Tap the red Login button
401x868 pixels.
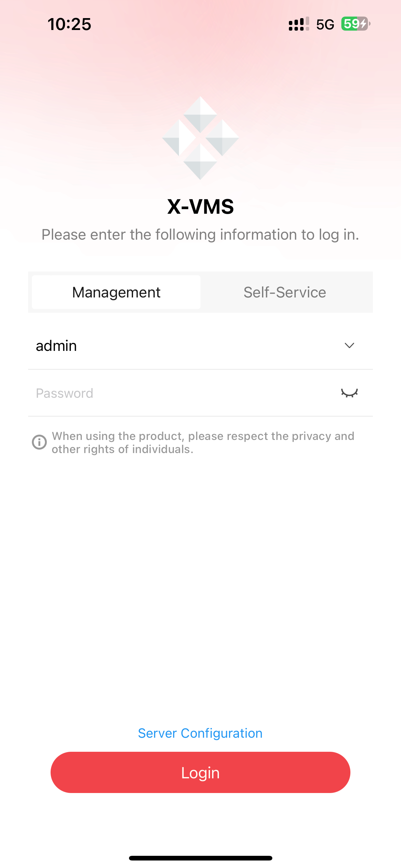(x=200, y=772)
